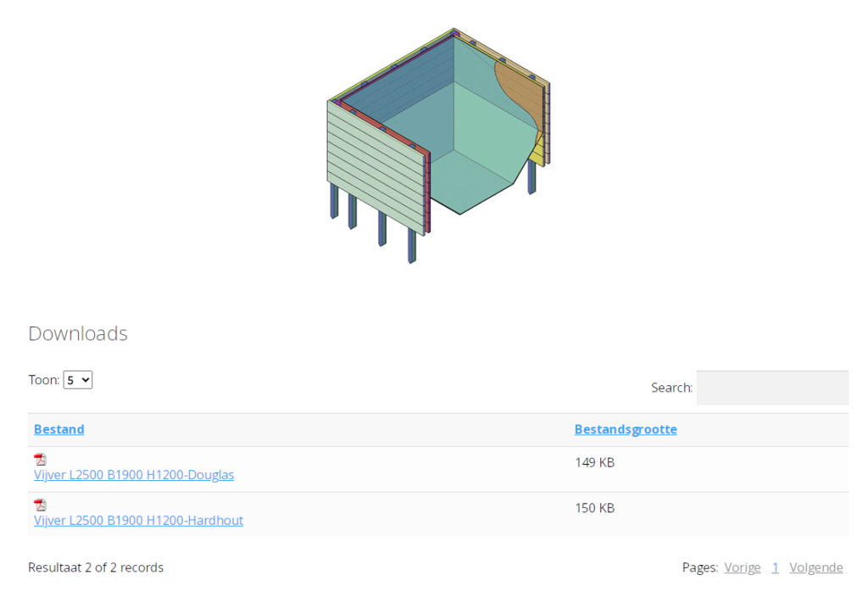
Task: Click the PDF icon above the Douglas file
Action: 40,460
